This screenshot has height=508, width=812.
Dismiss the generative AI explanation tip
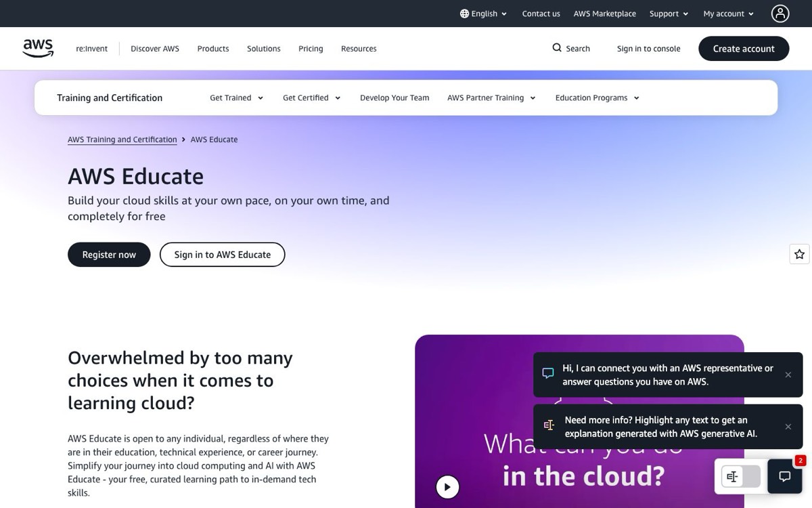788,427
